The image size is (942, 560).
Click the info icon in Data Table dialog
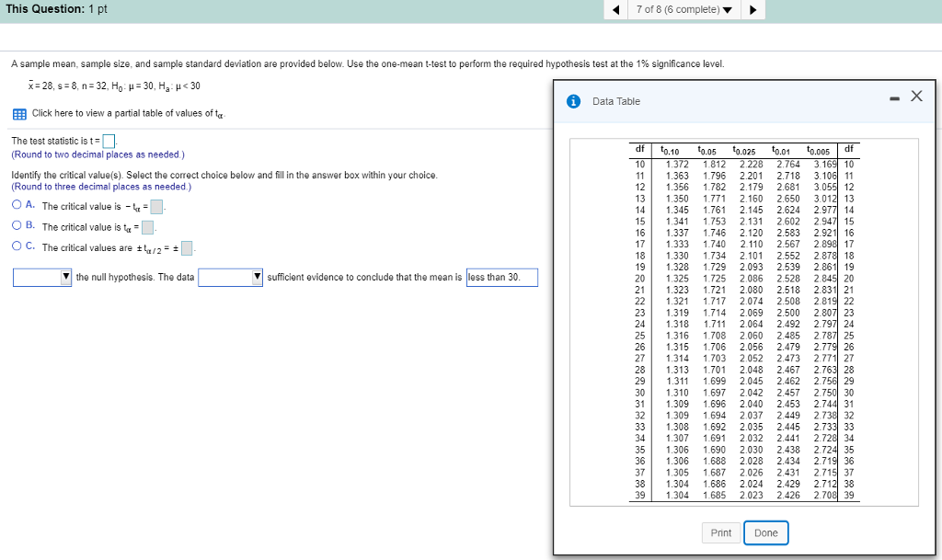pos(574,101)
